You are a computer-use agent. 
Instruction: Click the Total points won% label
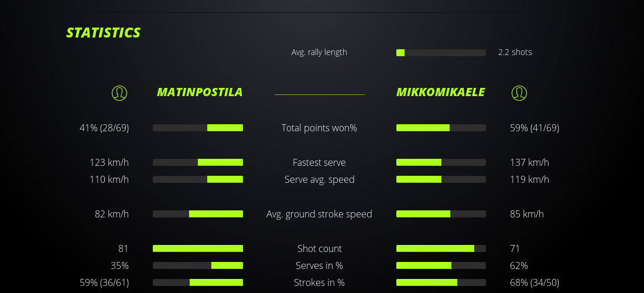point(319,128)
